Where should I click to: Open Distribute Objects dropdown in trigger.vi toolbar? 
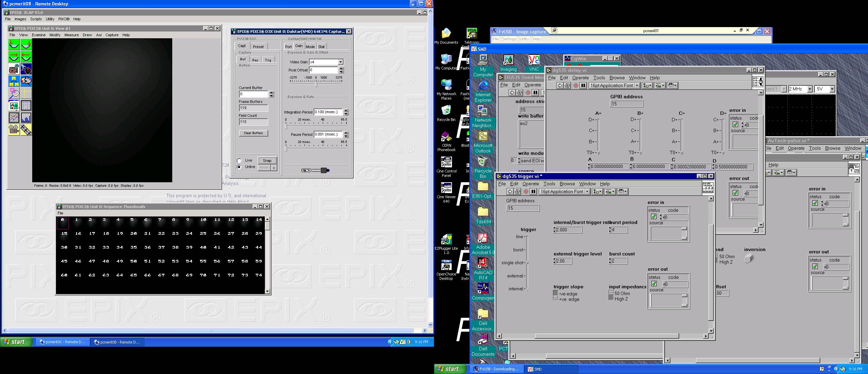[610, 192]
